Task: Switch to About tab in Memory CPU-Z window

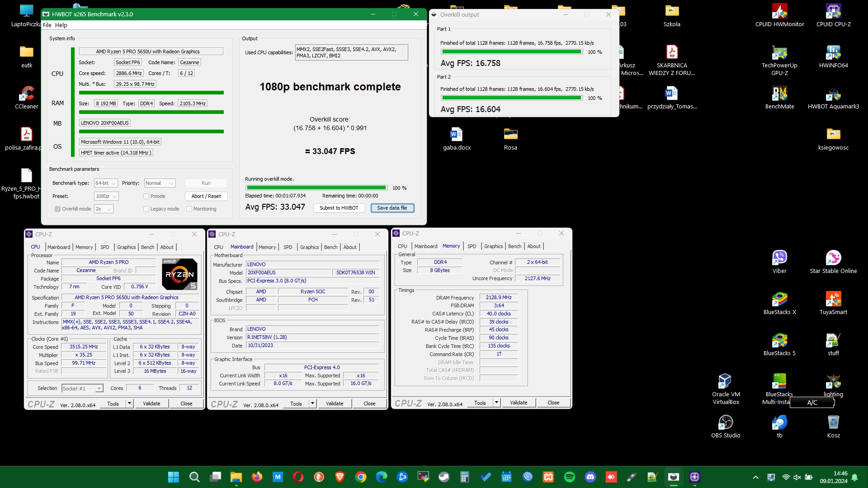Action: (x=534, y=246)
